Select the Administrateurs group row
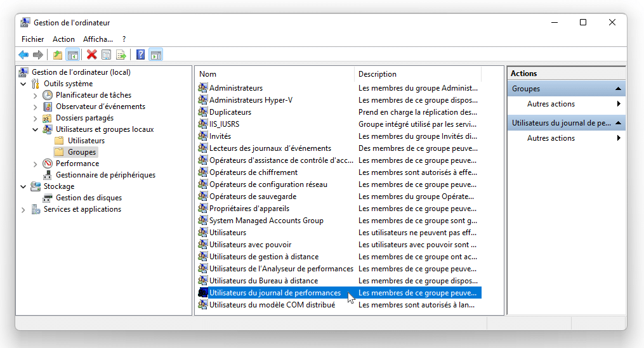 point(235,88)
